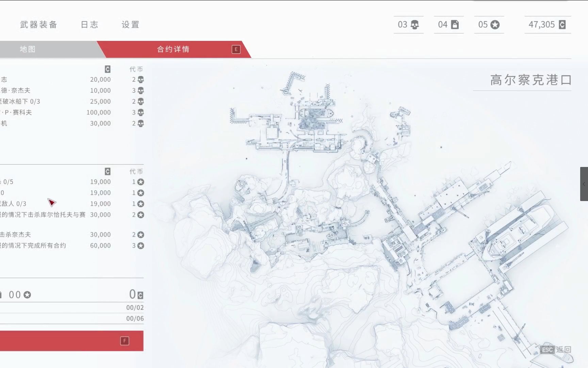Click the star token counter 05
588x368 pixels.
489,25
